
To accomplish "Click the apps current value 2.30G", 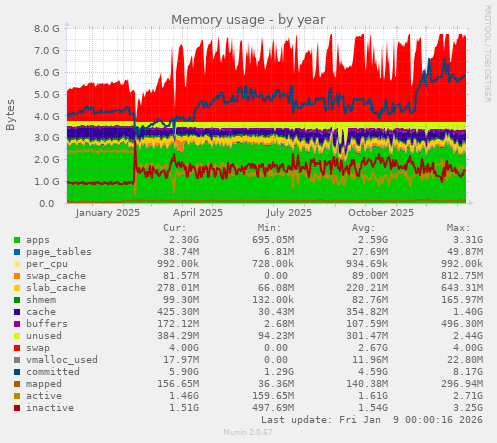I will (x=184, y=240).
